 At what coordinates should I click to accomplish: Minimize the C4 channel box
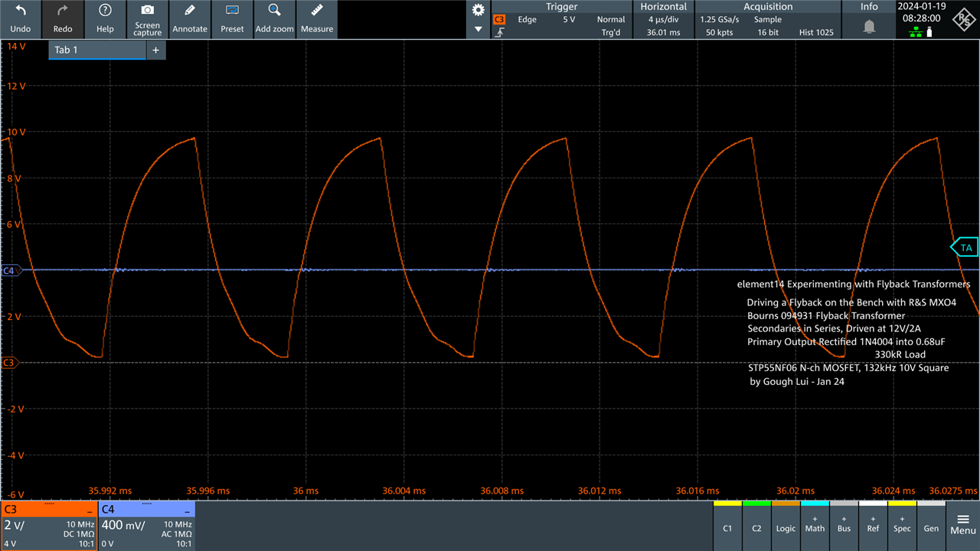point(188,510)
